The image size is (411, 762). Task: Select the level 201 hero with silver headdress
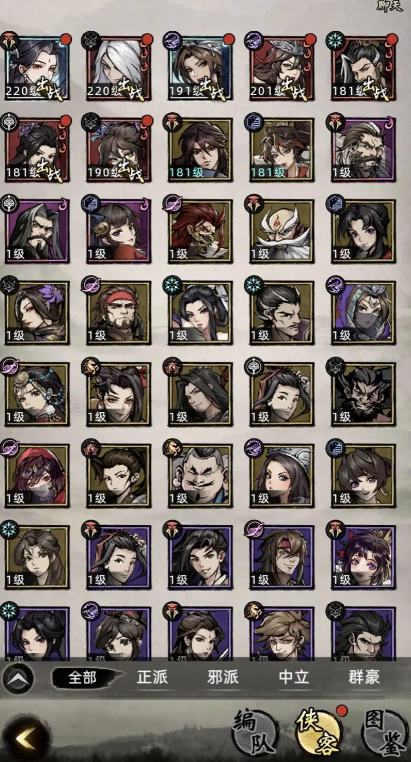coord(282,68)
